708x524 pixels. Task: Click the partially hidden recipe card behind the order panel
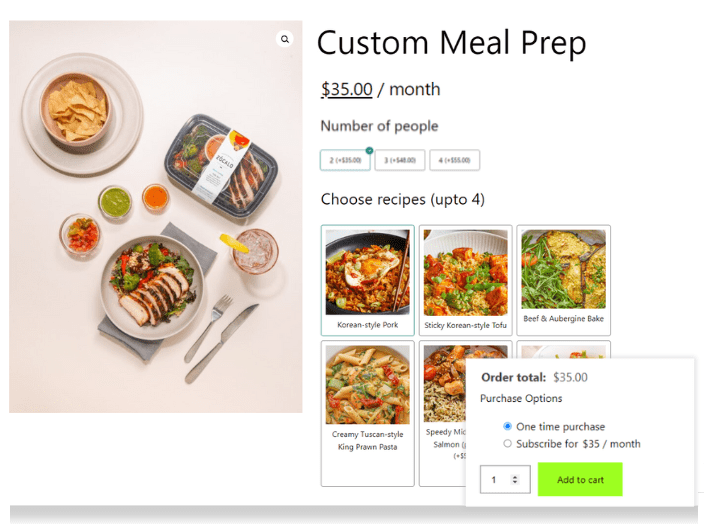tap(564, 350)
